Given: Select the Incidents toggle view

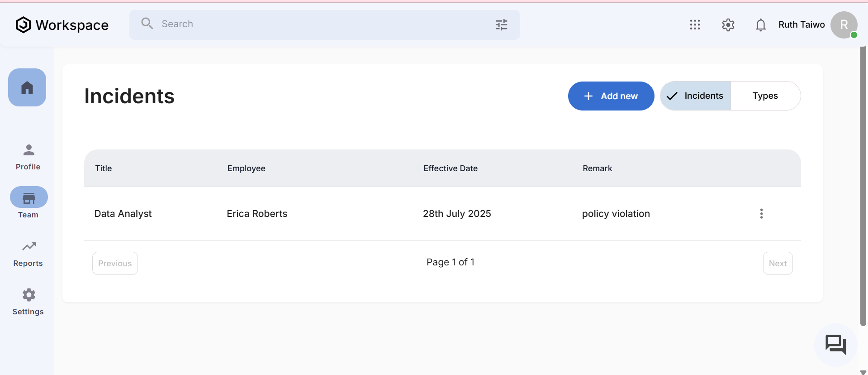Looking at the screenshot, I should pyautogui.click(x=696, y=96).
